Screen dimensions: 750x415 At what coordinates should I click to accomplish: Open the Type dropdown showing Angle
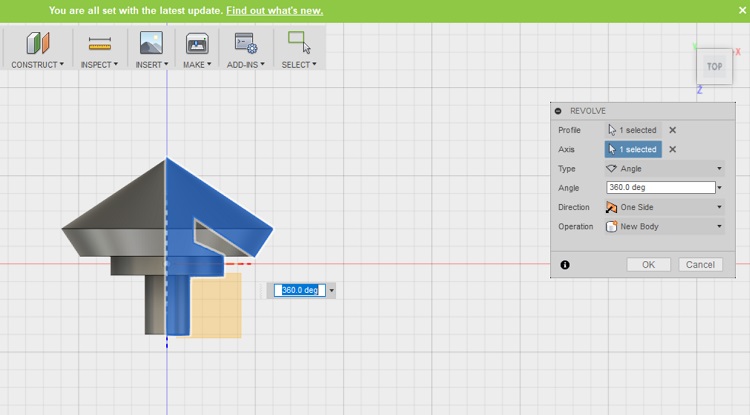pos(664,169)
